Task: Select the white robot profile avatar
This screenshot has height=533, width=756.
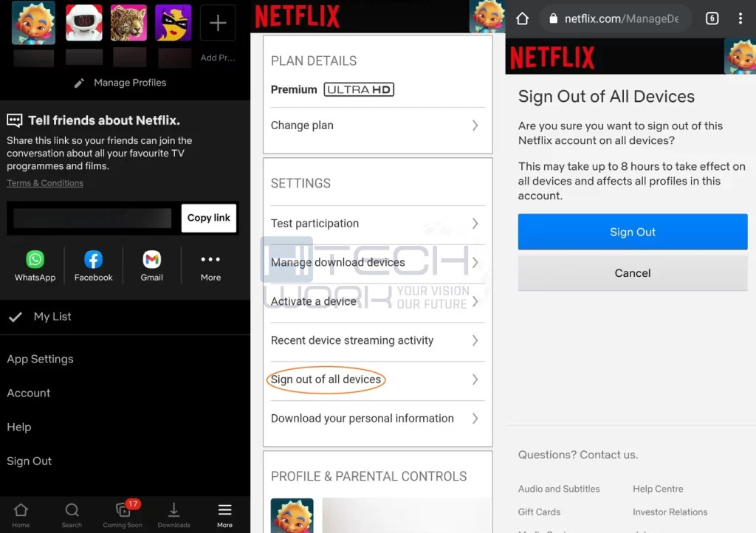Action: [84, 23]
